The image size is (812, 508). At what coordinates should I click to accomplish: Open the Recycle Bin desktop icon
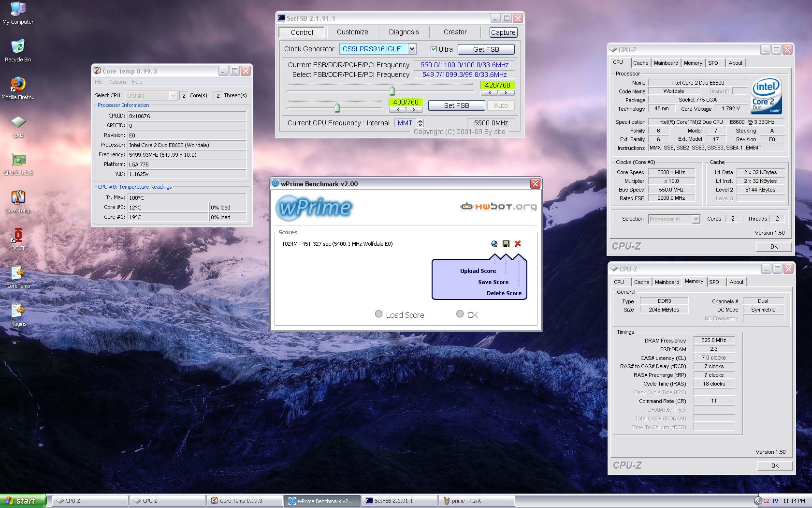[18, 50]
